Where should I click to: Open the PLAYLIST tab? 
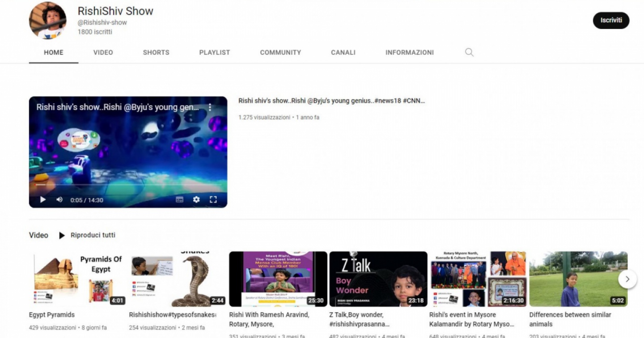[215, 52]
